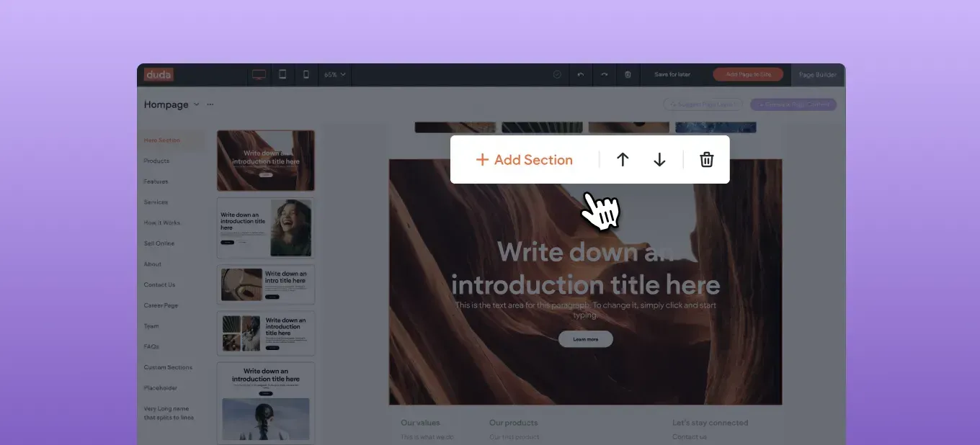This screenshot has height=445, width=980.
Task: Click the redo arrow in top bar
Action: 604,74
